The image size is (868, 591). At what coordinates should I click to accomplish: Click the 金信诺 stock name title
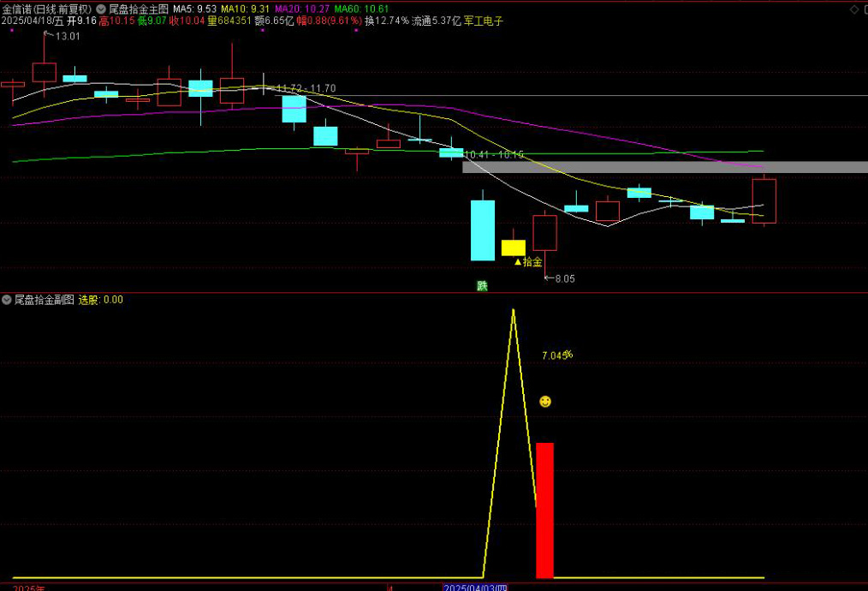tap(16, 9)
